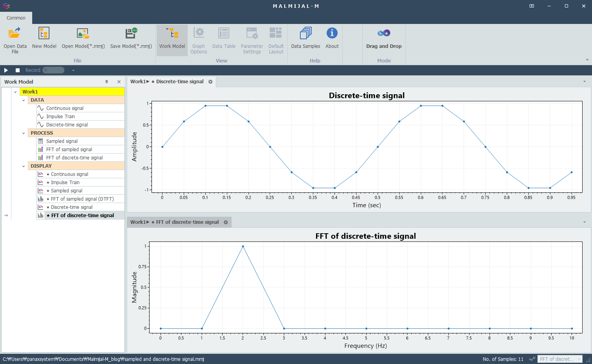Restore the Default Layout
Screen dimensions: 592x364
(x=276, y=40)
